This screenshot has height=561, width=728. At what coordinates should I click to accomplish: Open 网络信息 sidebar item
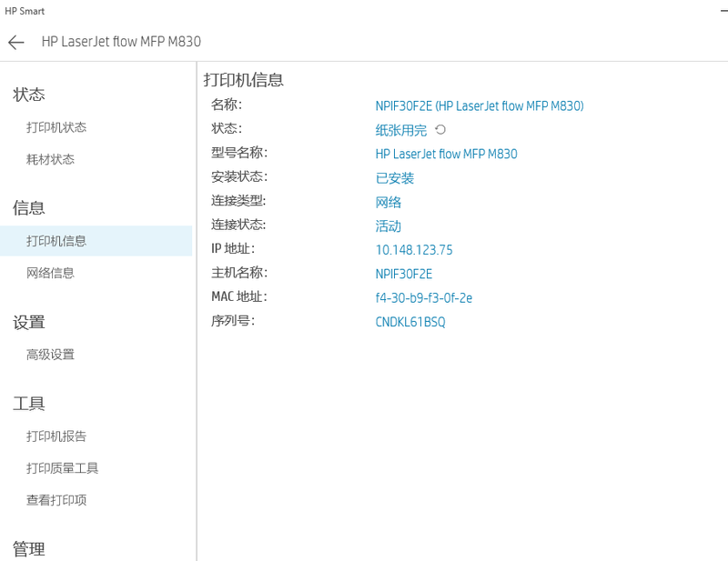coord(50,273)
